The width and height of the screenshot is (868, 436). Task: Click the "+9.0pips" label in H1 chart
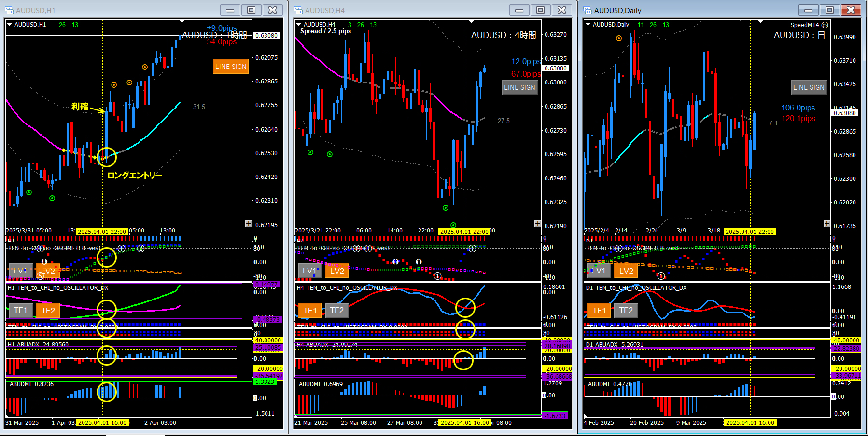tap(222, 28)
